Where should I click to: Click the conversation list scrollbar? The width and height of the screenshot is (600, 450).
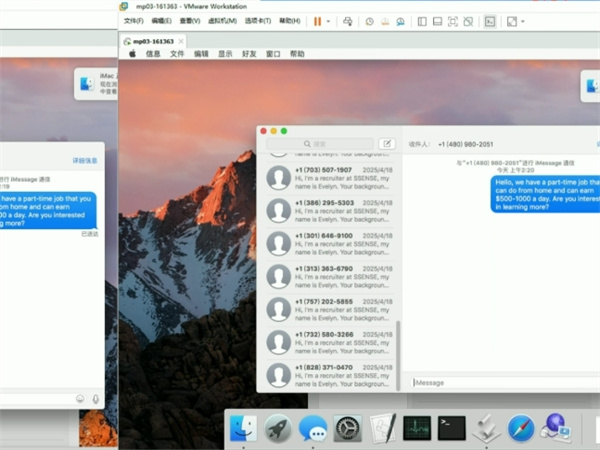tap(399, 350)
